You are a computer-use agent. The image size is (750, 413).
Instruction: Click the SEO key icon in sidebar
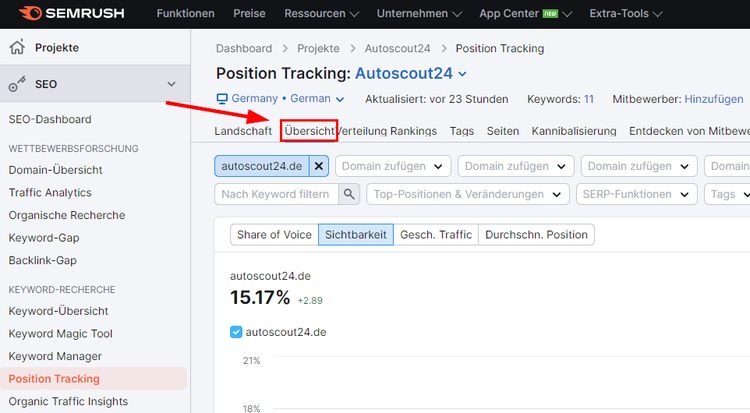click(17, 84)
